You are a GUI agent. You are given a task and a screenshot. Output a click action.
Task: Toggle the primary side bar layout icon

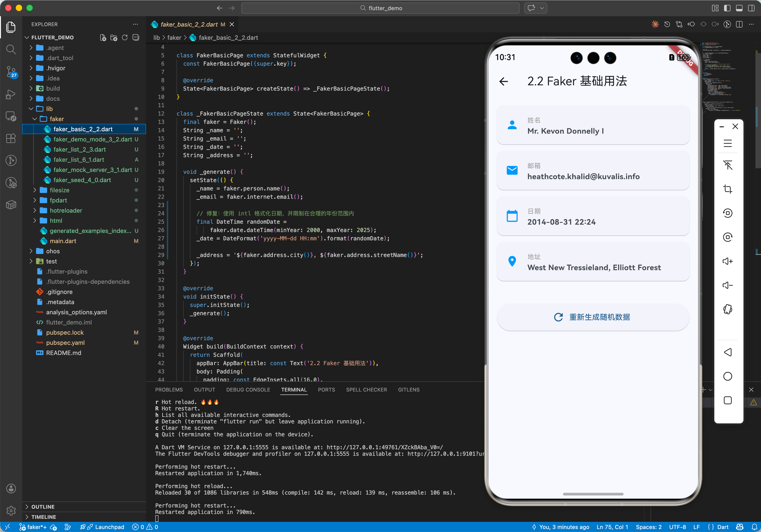[x=727, y=8]
